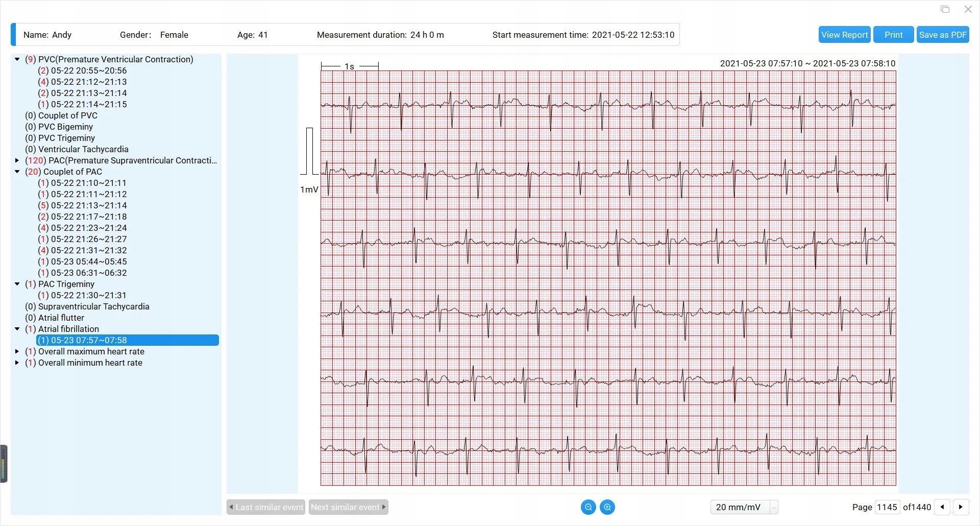
Task: Open the 20 mm/mV gain dropdown
Action: click(744, 507)
